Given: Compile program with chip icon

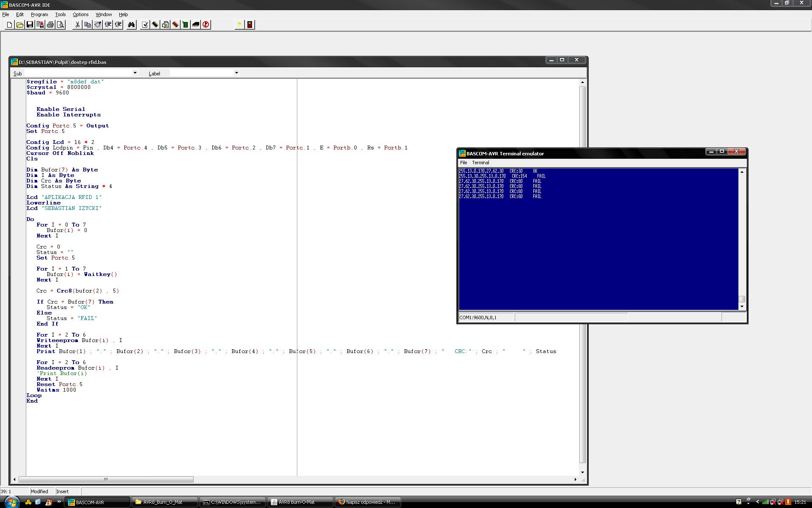Looking at the screenshot, I should tap(155, 25).
